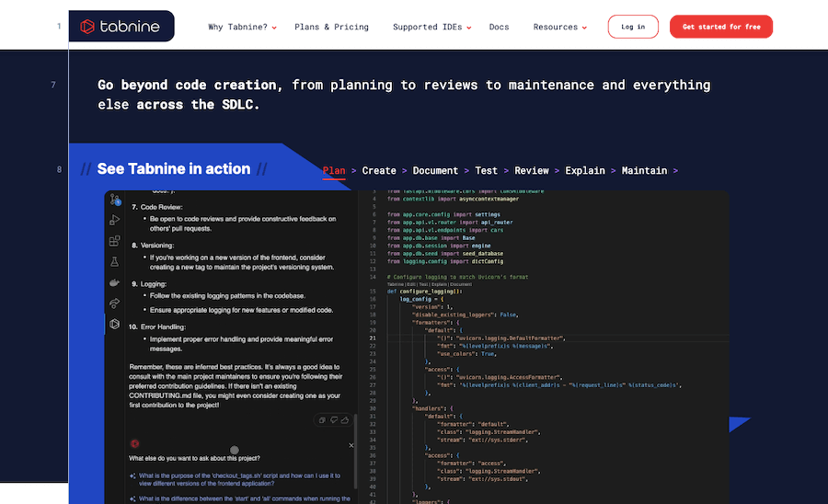The width and height of the screenshot is (828, 504).
Task: Close the chat suggestions with X
Action: 351,445
